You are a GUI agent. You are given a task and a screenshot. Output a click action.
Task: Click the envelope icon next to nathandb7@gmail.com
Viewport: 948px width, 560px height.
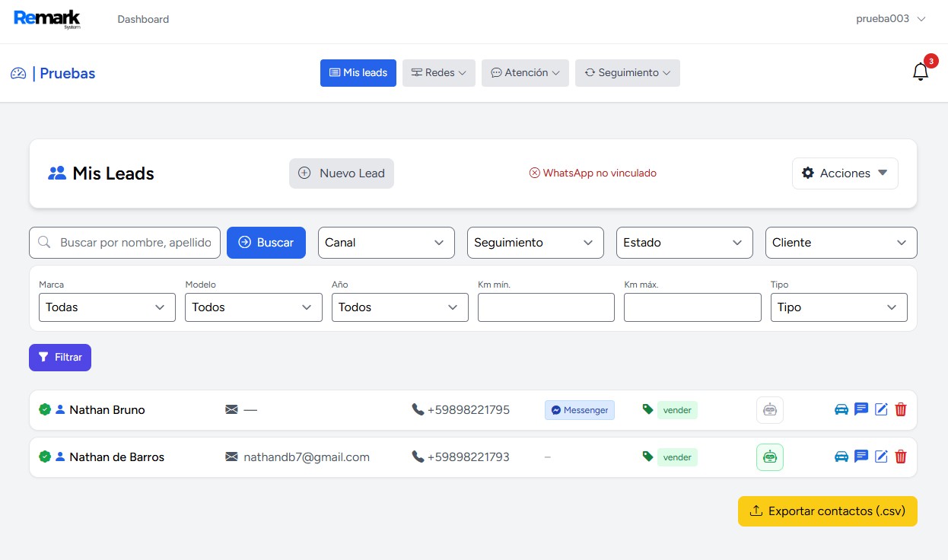pos(231,457)
